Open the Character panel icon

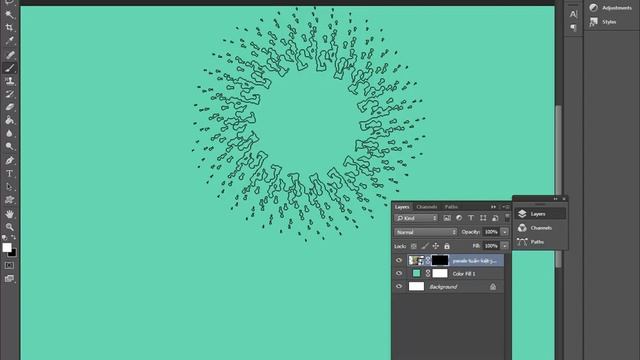(x=573, y=14)
